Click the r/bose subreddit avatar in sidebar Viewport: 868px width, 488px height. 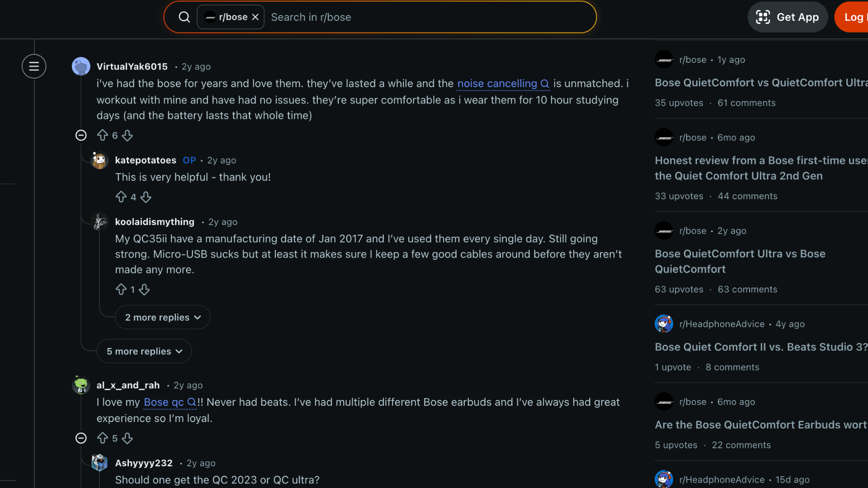[x=664, y=59]
